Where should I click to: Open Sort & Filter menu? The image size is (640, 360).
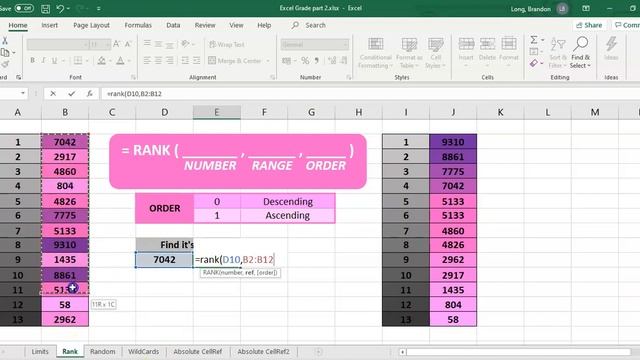pyautogui.click(x=558, y=53)
